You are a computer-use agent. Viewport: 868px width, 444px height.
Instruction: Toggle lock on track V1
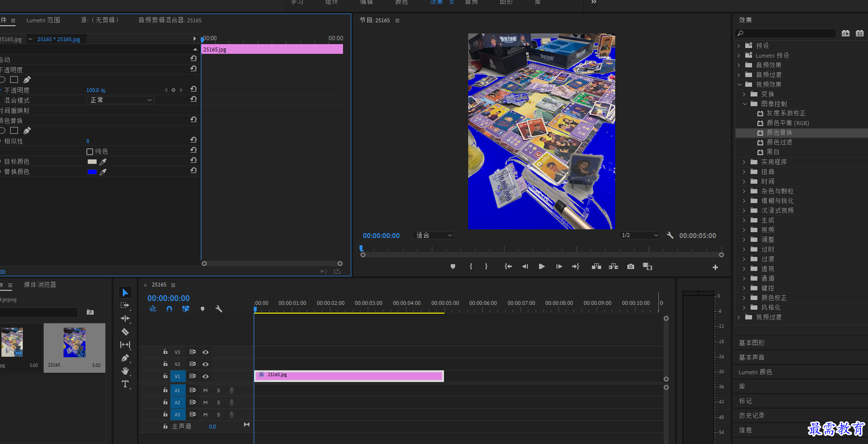(165, 376)
